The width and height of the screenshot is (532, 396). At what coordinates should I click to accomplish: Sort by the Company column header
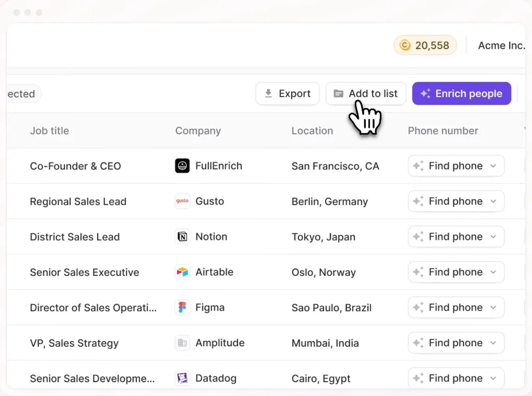198,131
